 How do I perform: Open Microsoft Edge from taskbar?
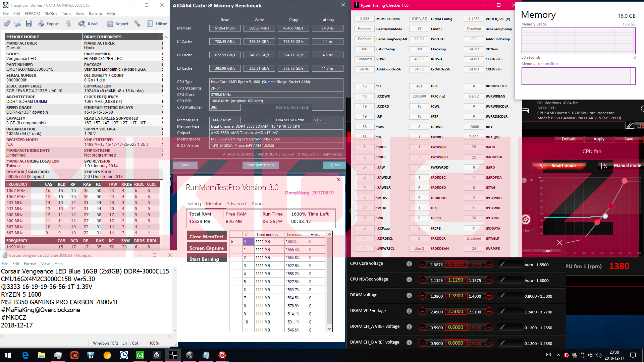(25, 355)
